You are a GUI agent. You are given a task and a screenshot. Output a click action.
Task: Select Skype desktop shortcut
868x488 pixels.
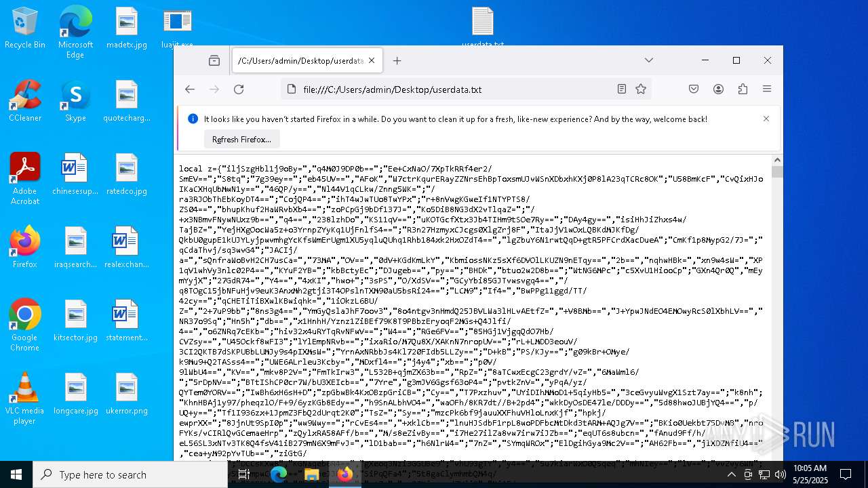(x=75, y=101)
